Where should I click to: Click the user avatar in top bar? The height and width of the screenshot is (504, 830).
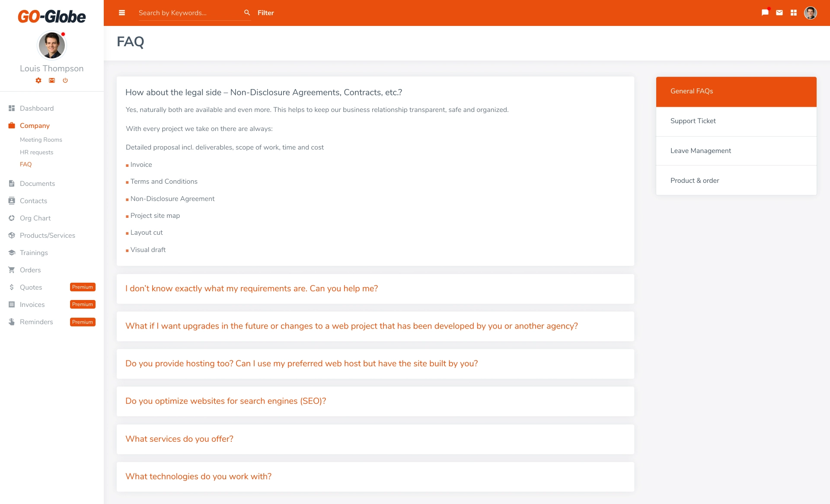(x=810, y=13)
